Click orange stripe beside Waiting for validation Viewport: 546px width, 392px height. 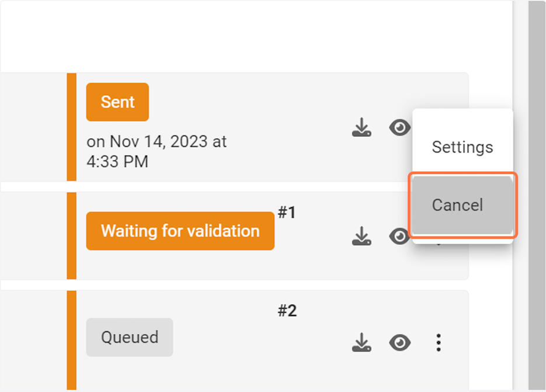tap(72, 235)
